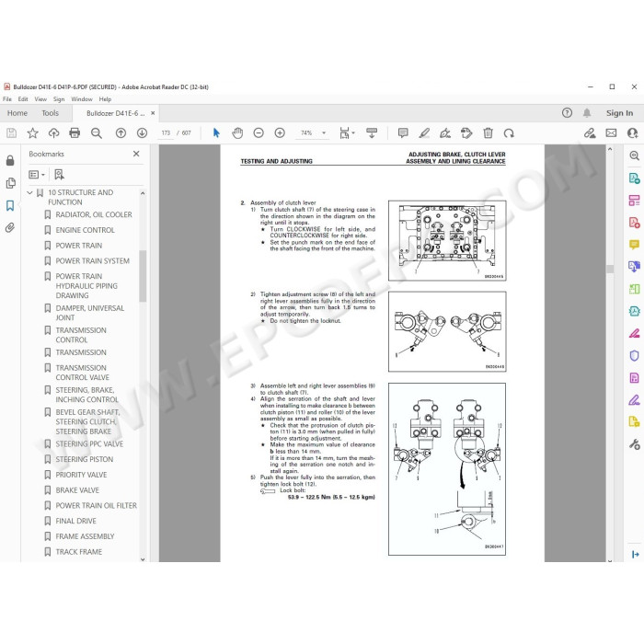
Task: Click the page number field
Action: click(166, 133)
